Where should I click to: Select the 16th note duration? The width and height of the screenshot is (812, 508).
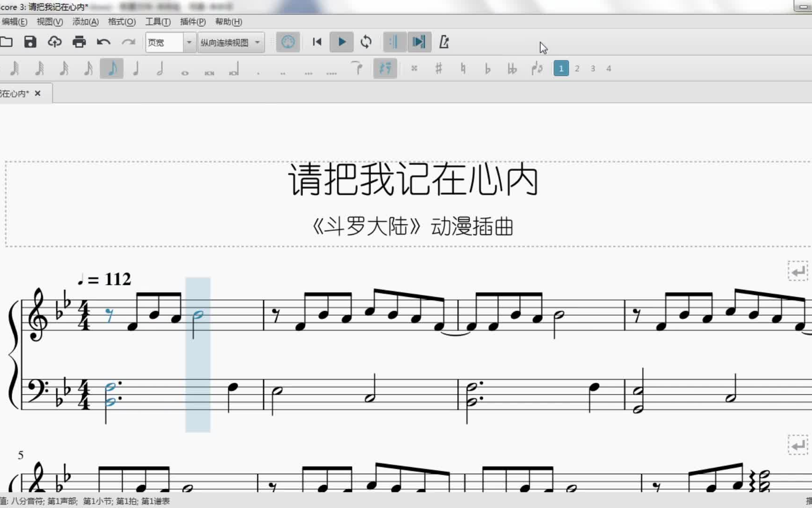click(x=88, y=69)
